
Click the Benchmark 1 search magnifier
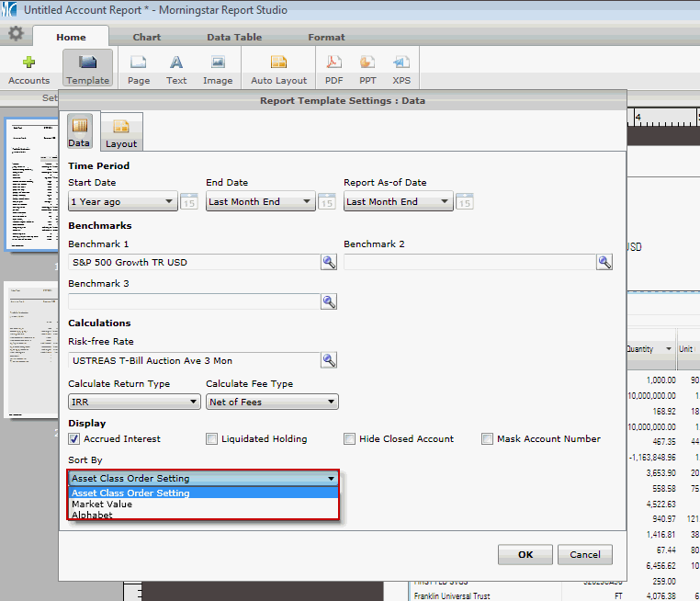[328, 263]
